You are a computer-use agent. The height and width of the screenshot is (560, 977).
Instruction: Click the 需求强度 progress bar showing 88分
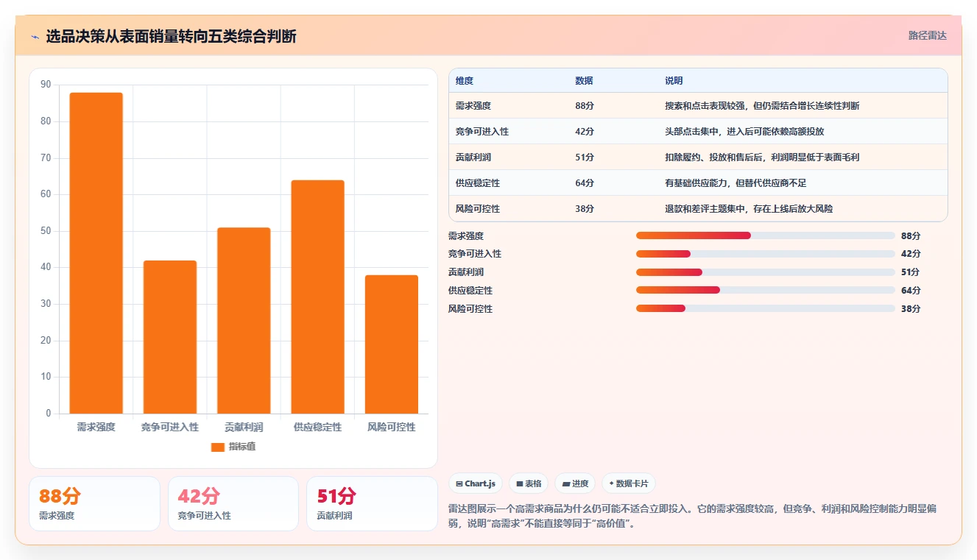pos(766,235)
